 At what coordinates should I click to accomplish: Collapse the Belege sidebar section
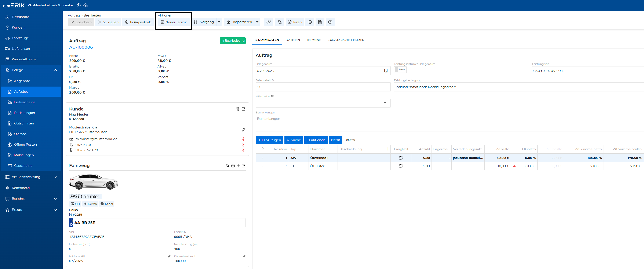[55, 70]
